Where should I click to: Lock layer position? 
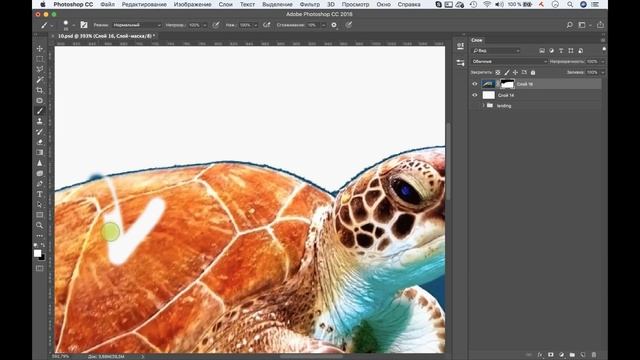pos(515,72)
